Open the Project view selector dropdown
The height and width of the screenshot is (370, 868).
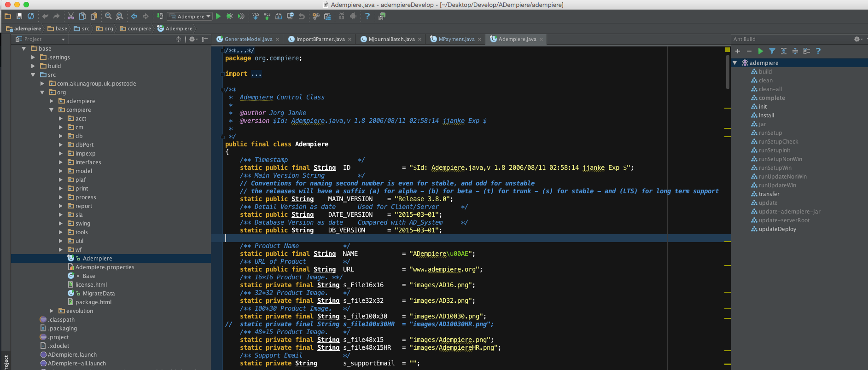[x=41, y=39]
